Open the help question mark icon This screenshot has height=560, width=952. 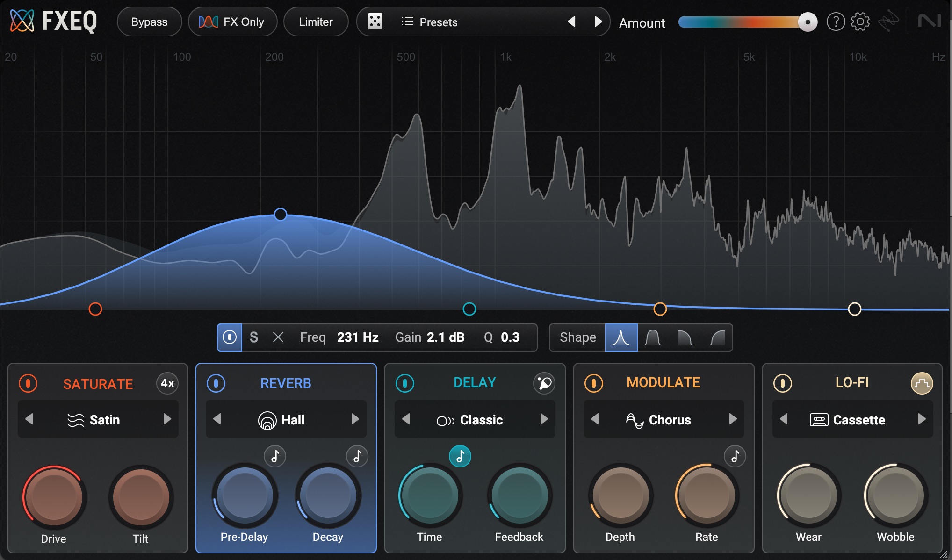[x=836, y=22]
